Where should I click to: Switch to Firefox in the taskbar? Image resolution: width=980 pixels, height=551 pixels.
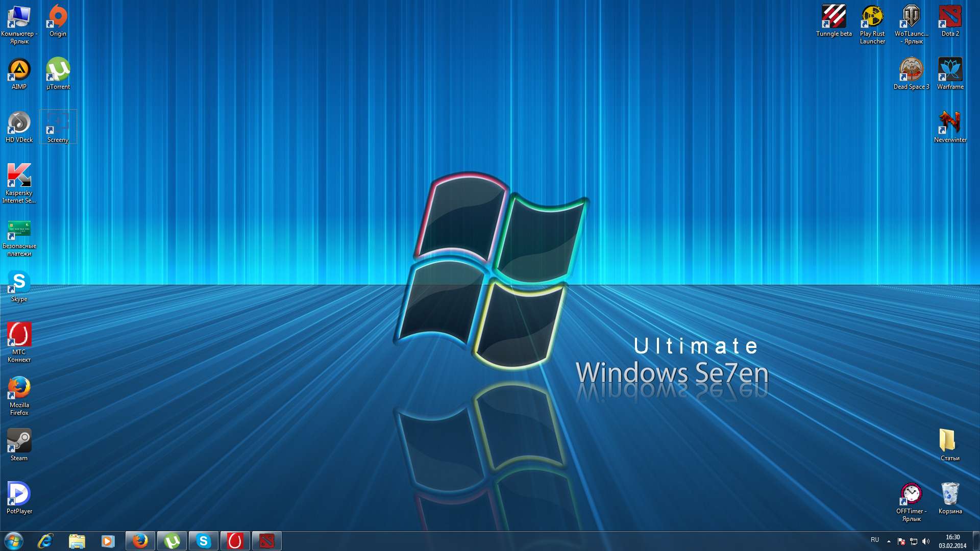tap(140, 541)
